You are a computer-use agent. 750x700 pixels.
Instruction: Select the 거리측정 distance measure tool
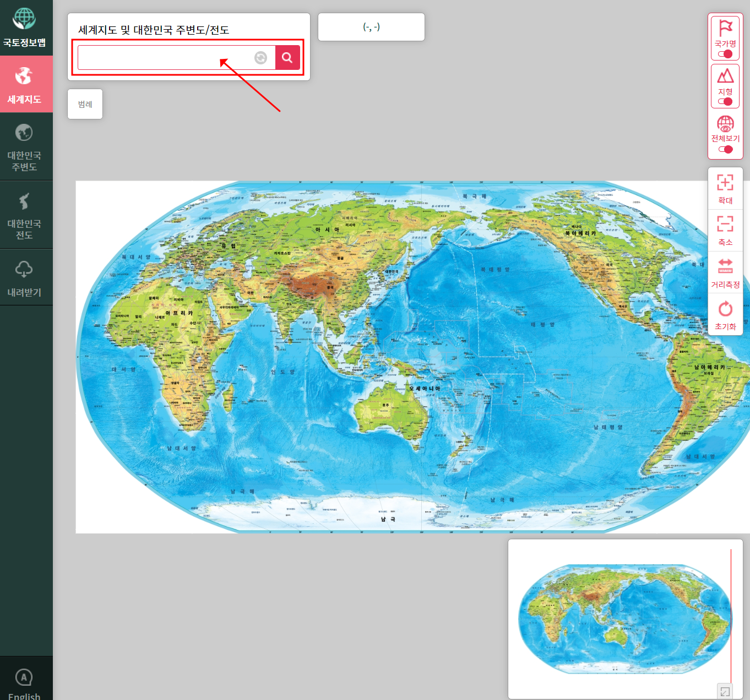click(x=725, y=273)
